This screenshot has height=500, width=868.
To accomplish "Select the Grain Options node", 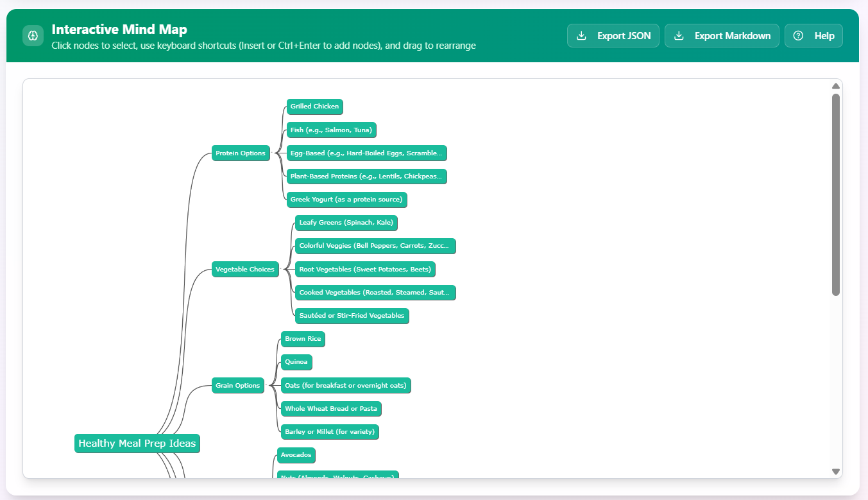I will tap(237, 385).
